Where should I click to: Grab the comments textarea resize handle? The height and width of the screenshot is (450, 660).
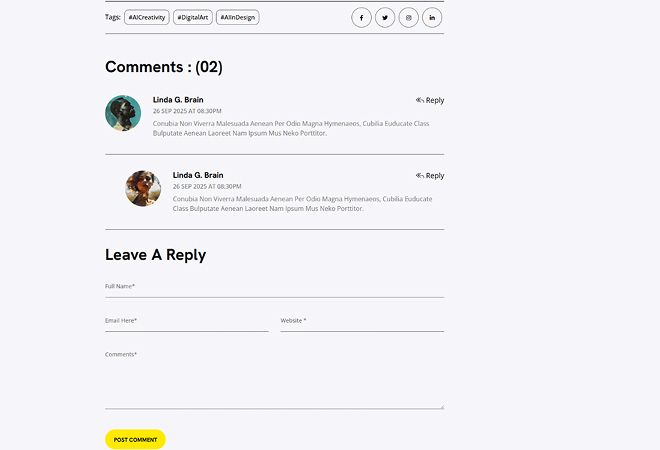point(442,407)
